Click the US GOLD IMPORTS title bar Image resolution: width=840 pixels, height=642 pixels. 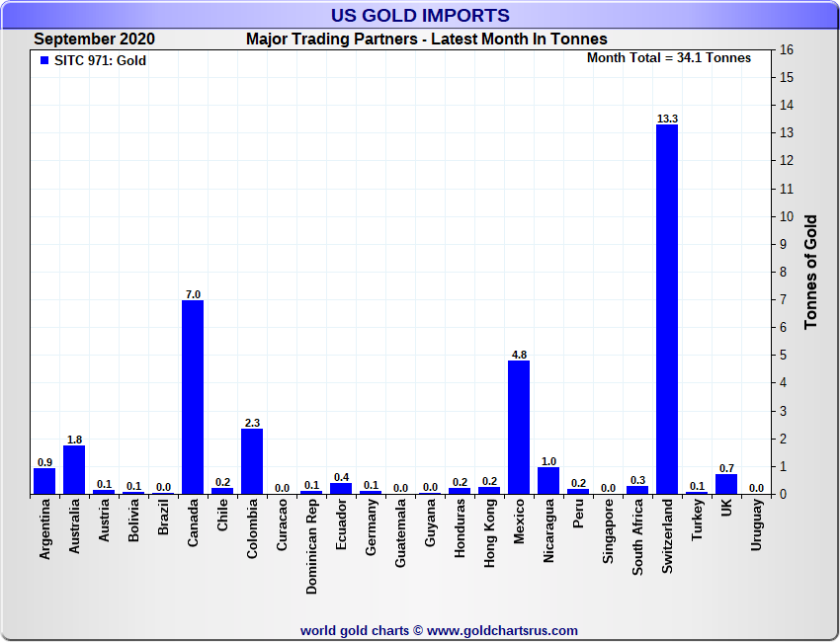point(420,16)
